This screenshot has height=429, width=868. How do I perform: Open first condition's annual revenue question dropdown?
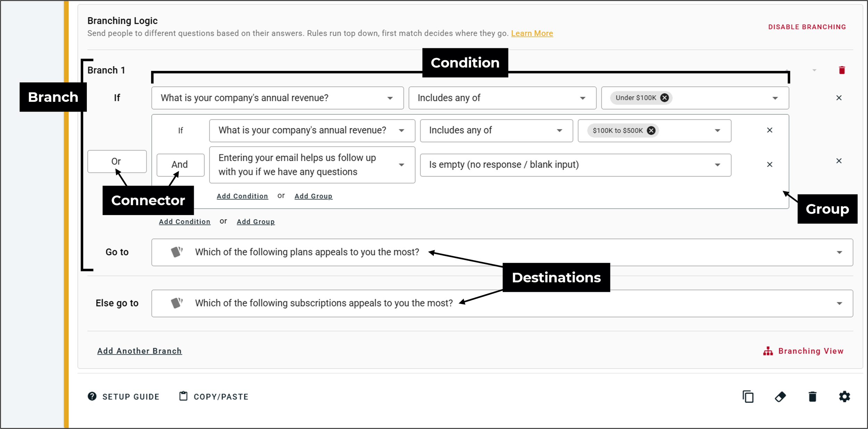point(277,98)
